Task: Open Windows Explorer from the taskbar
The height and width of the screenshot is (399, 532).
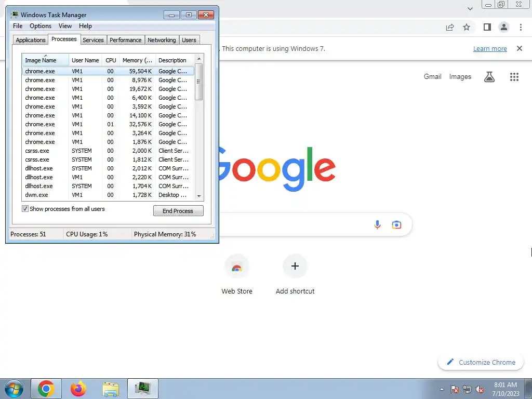Action: 111,389
